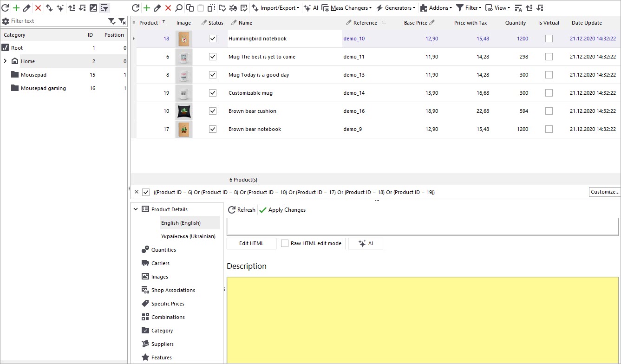
Task: Collapse all categories icon in category toolbar
Action: click(x=82, y=8)
